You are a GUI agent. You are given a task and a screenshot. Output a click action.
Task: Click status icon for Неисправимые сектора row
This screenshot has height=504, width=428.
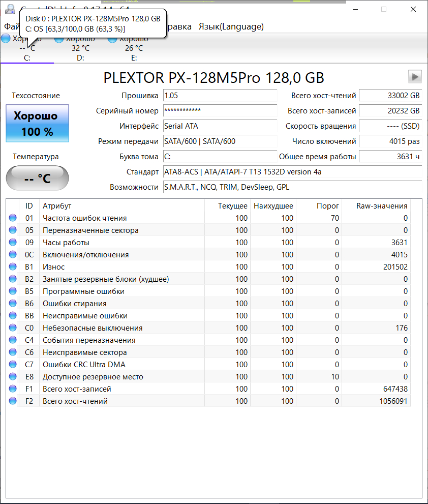click(13, 352)
